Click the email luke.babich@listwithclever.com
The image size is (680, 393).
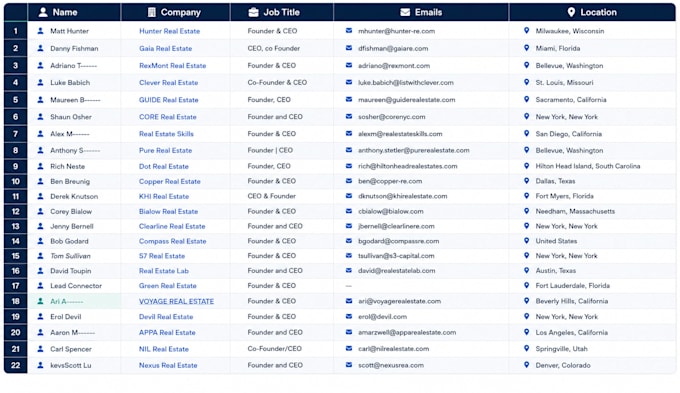[x=406, y=82]
